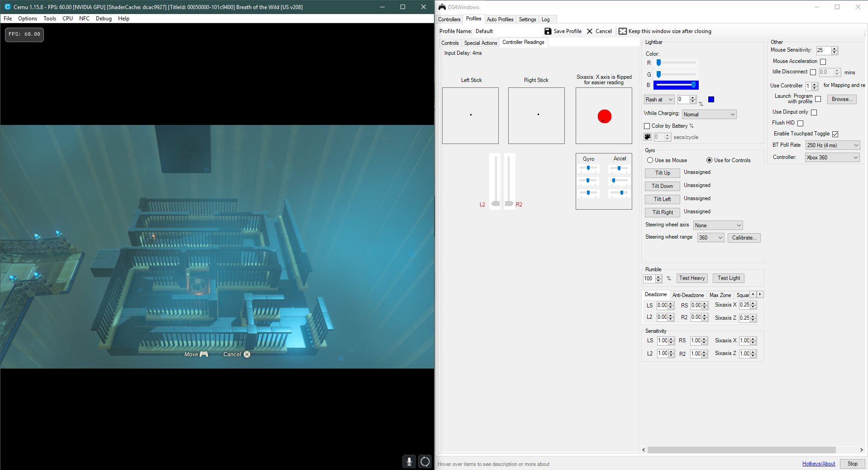
Task: Click the rainbow color palette icon
Action: click(x=648, y=137)
